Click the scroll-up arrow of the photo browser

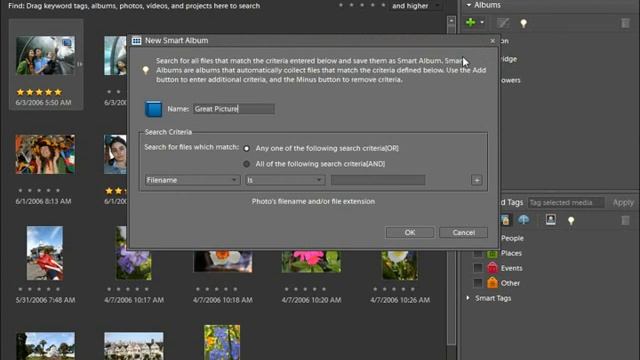tap(451, 20)
